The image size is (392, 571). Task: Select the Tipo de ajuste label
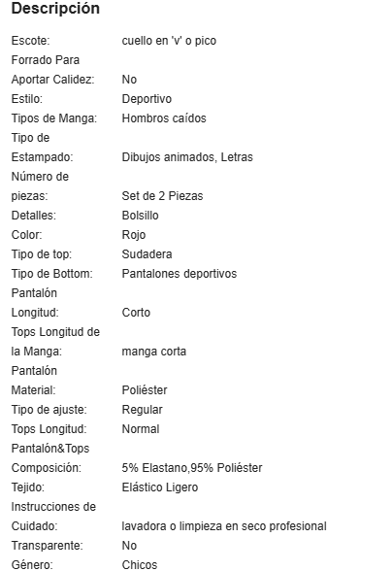coord(49,410)
